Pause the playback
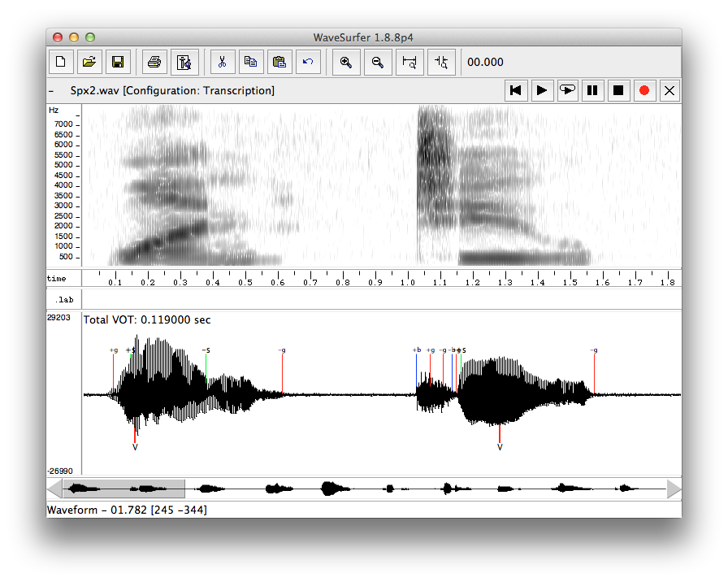Screen dimensions: 728x582 pos(592,90)
